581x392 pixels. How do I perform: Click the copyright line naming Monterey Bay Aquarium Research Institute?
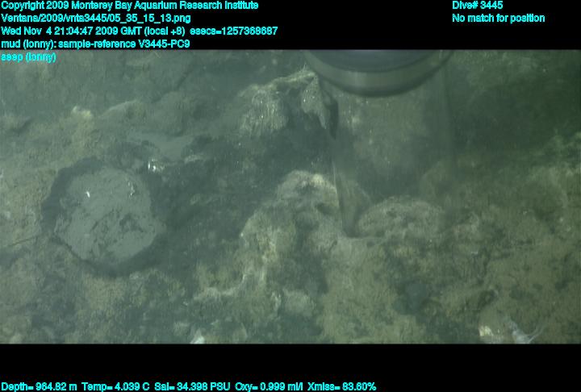point(130,6)
